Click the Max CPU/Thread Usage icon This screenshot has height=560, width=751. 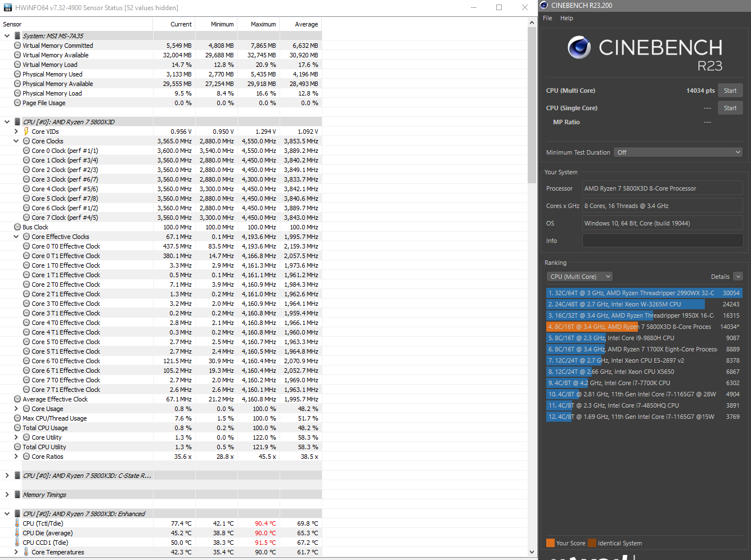click(17, 418)
